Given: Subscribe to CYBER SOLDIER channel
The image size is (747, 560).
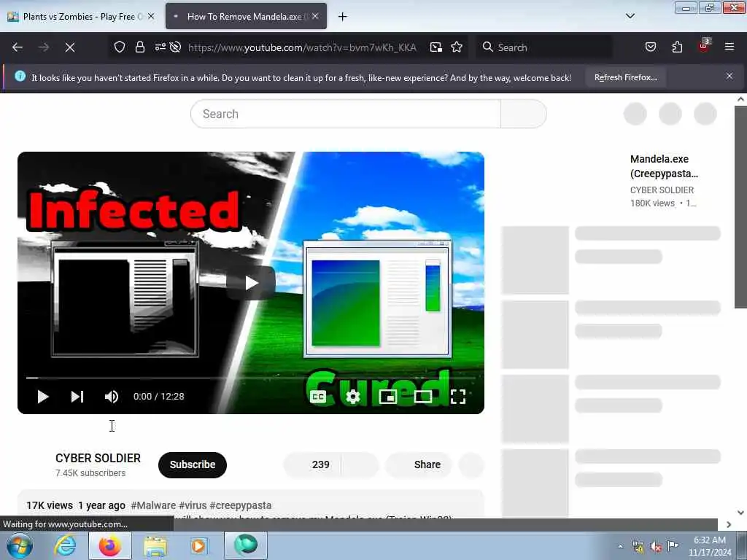Looking at the screenshot, I should click(193, 464).
